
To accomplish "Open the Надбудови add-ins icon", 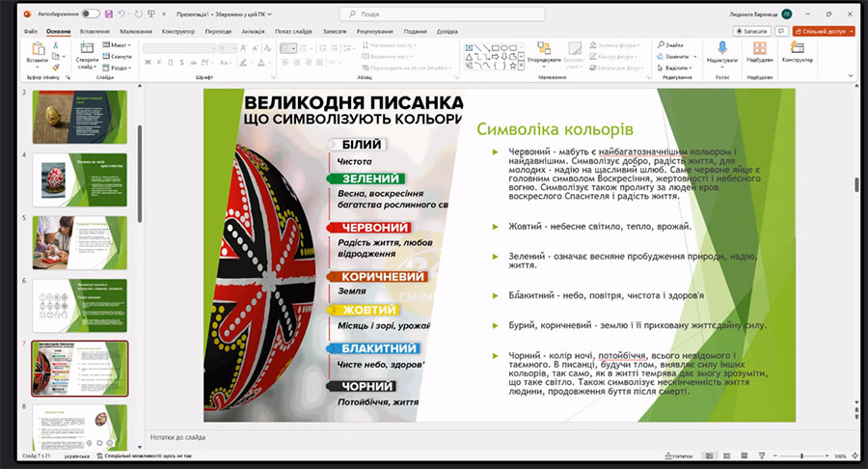I will coord(759,51).
